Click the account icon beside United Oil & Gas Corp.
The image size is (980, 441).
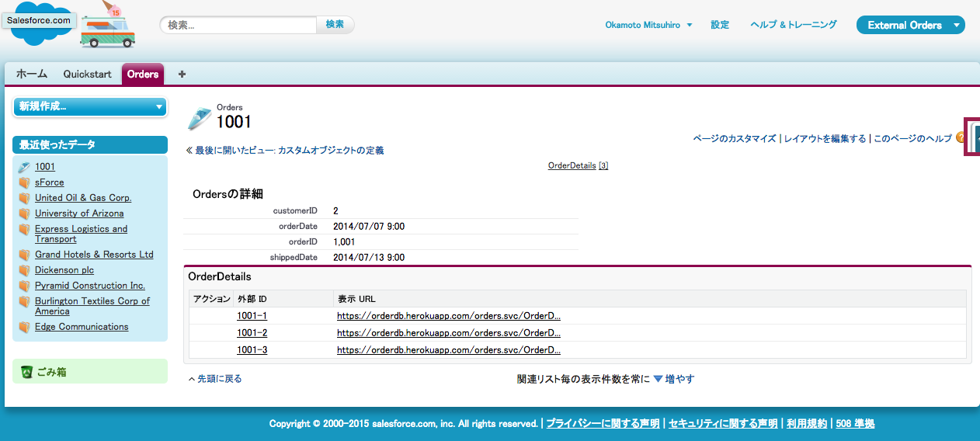(24, 198)
